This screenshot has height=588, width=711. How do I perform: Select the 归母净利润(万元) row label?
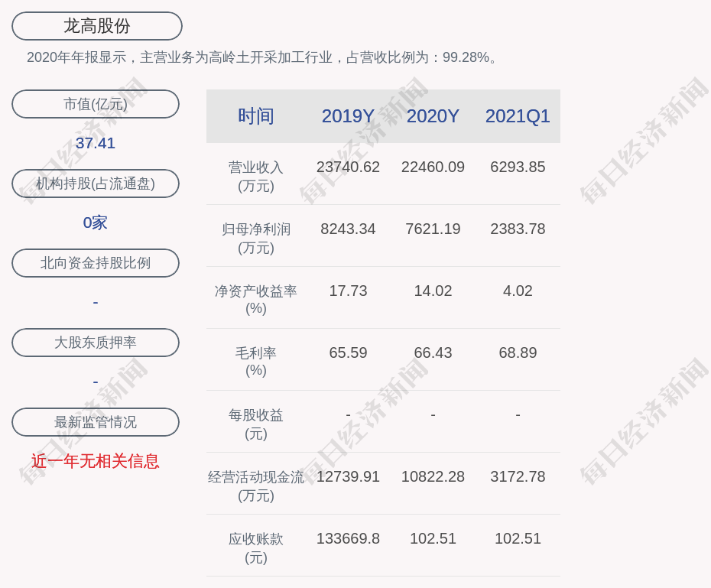coord(256,239)
